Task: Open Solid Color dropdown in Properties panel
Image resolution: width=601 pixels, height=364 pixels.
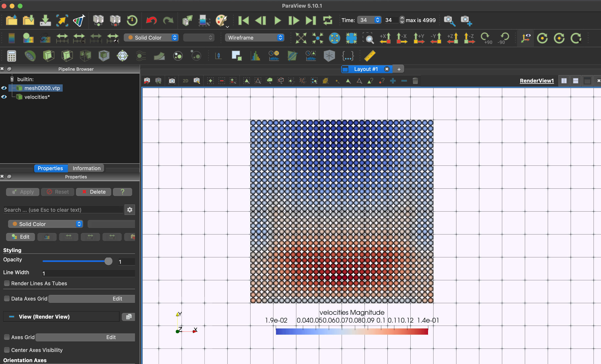Action: pos(46,224)
